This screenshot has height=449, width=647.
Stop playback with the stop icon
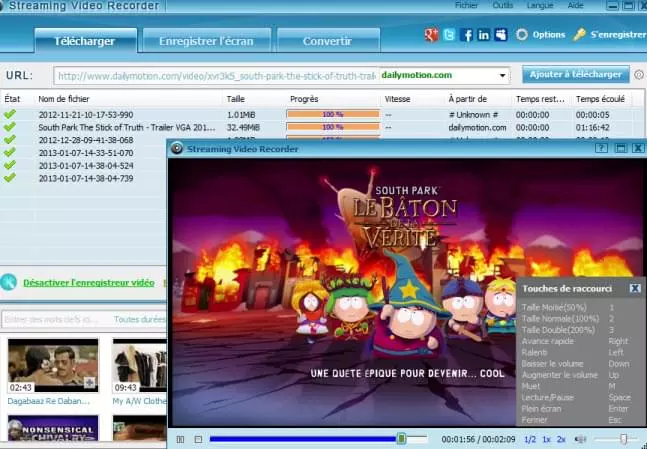point(198,440)
